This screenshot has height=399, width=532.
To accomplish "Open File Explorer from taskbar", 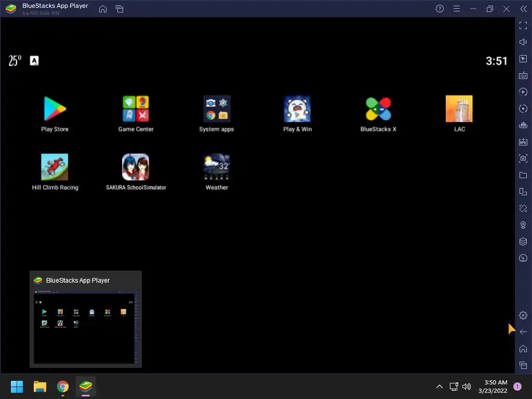I will point(39,387).
